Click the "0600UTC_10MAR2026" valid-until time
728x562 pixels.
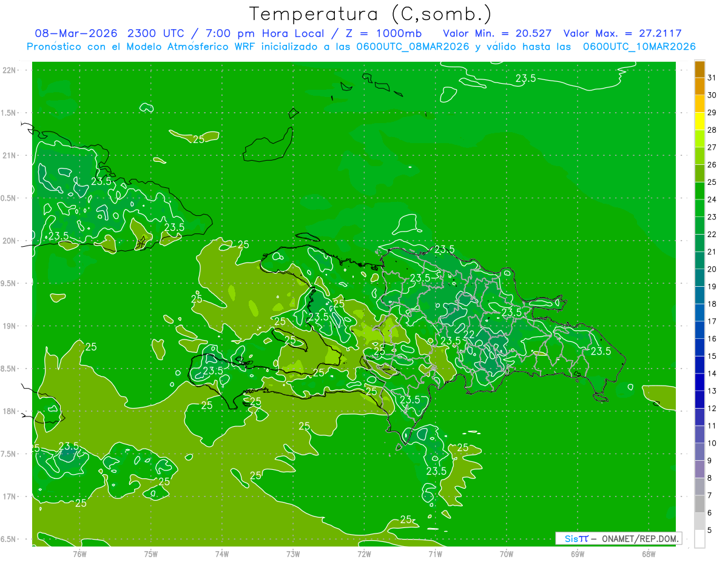pos(639,47)
